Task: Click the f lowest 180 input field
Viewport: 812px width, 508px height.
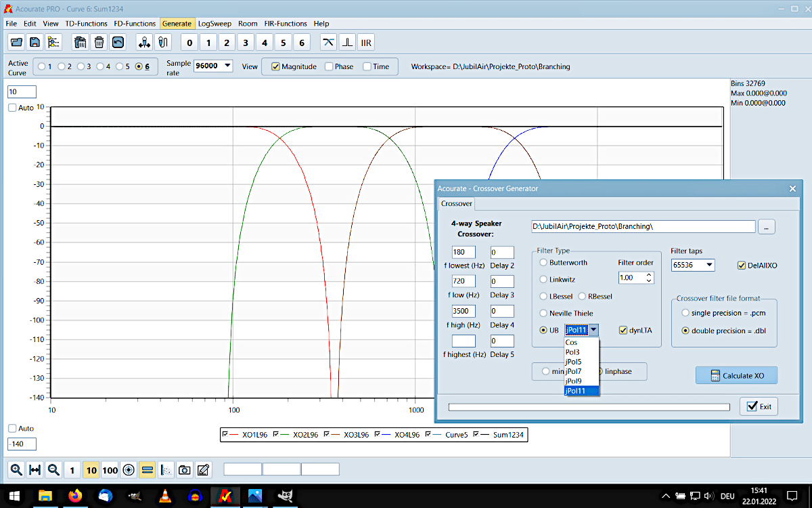Action: coord(464,253)
